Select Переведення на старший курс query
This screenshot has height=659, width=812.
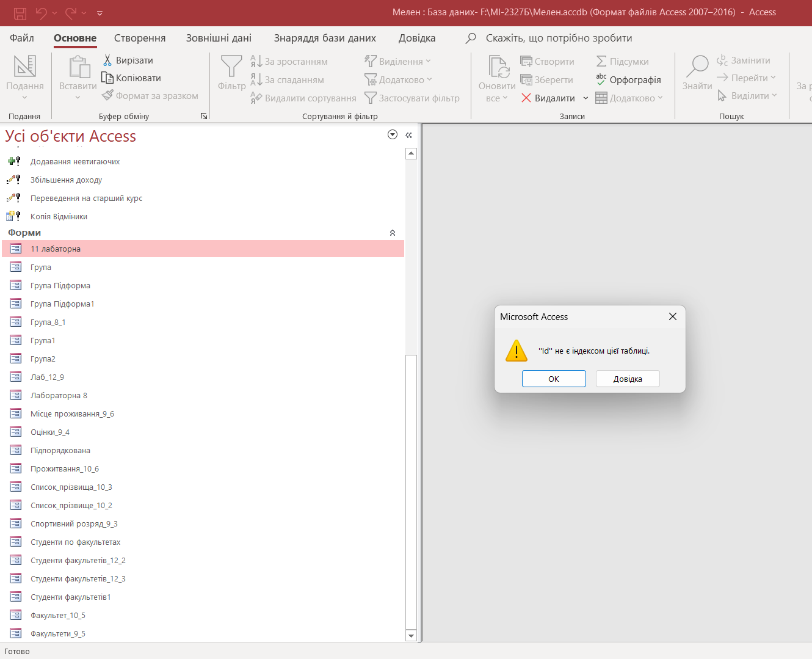(203, 198)
